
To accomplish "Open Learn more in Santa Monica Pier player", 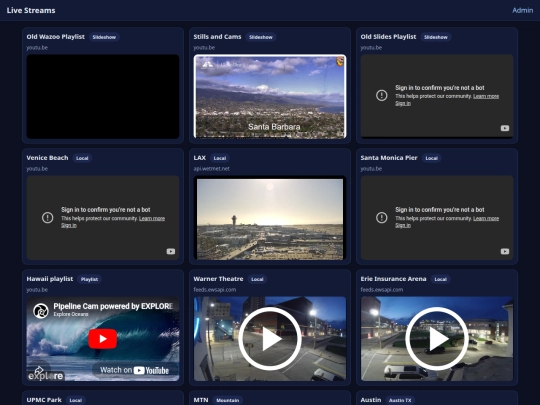I will click(x=486, y=218).
